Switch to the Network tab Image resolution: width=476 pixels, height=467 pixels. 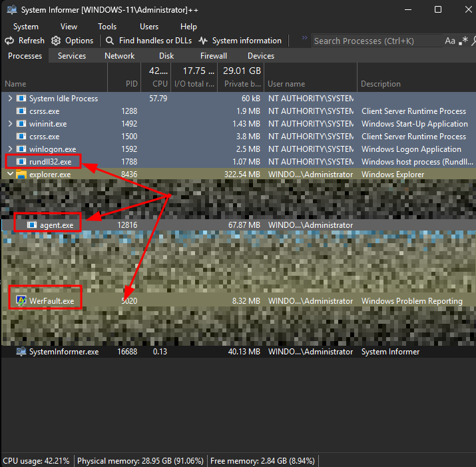point(120,56)
